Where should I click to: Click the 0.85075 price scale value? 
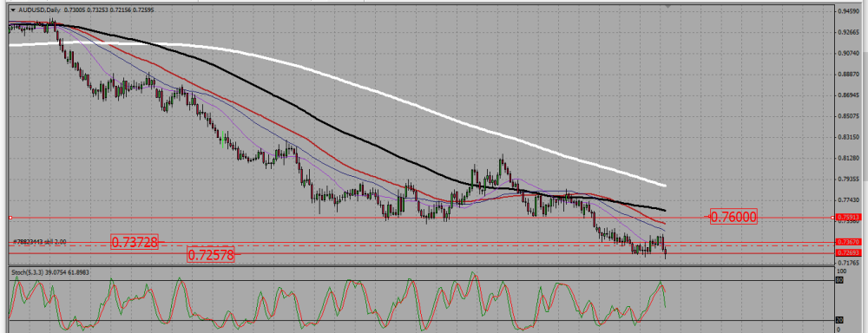850,117
